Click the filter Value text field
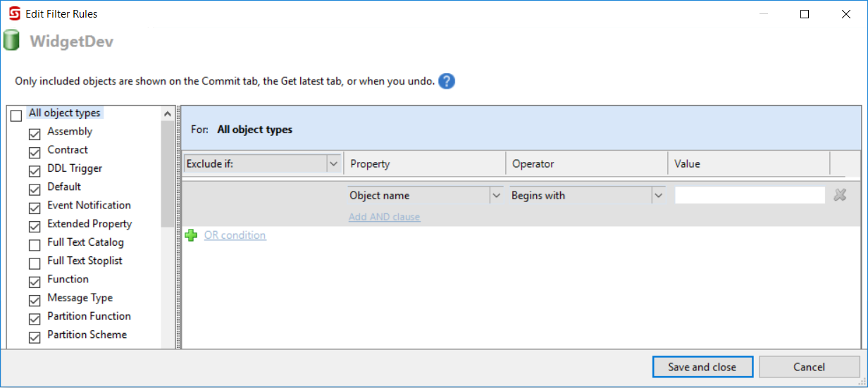Viewport: 868px width, 388px height. click(749, 196)
